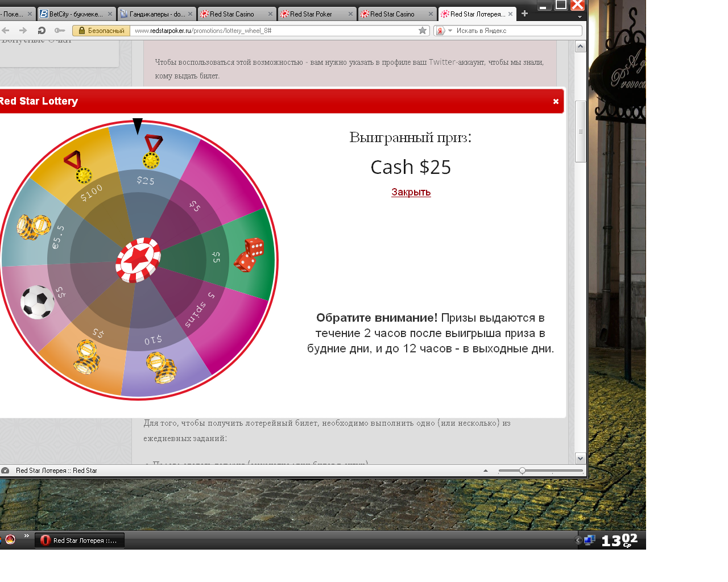
Task: Click the black pointer arrow atop the wheel
Action: (x=138, y=126)
